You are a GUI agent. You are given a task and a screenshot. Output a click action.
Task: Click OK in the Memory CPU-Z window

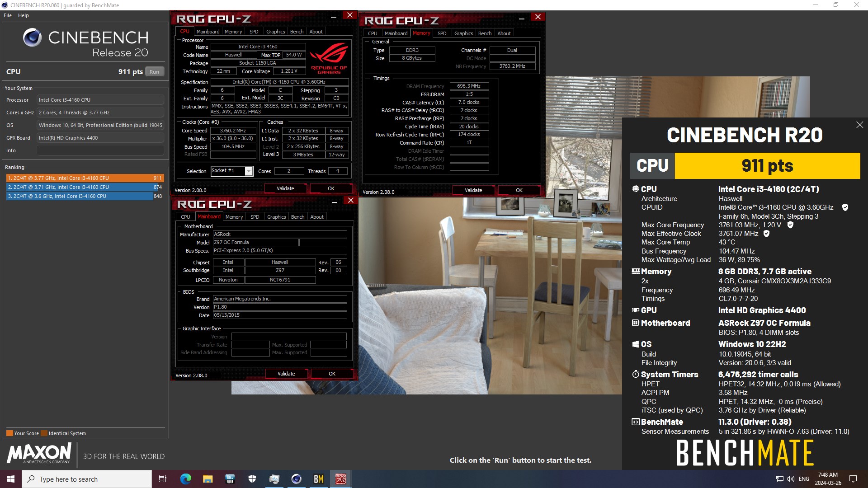pyautogui.click(x=519, y=190)
